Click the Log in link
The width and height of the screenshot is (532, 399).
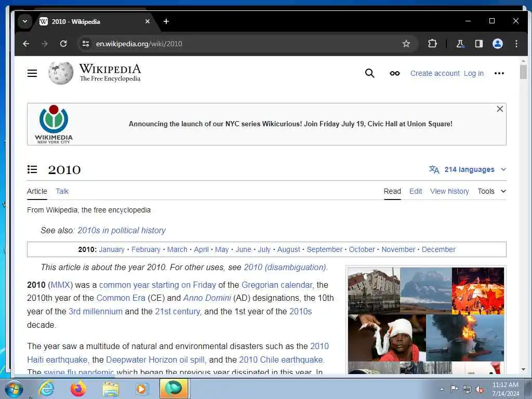click(474, 73)
